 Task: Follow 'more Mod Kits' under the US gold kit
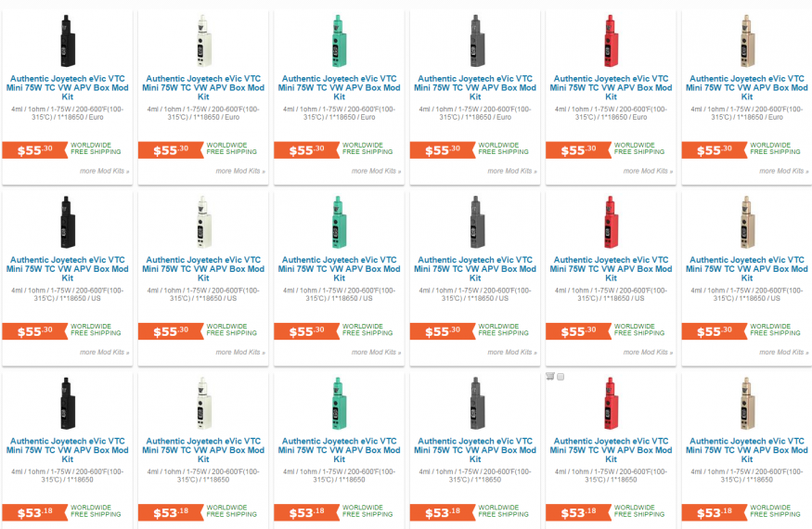[784, 353]
